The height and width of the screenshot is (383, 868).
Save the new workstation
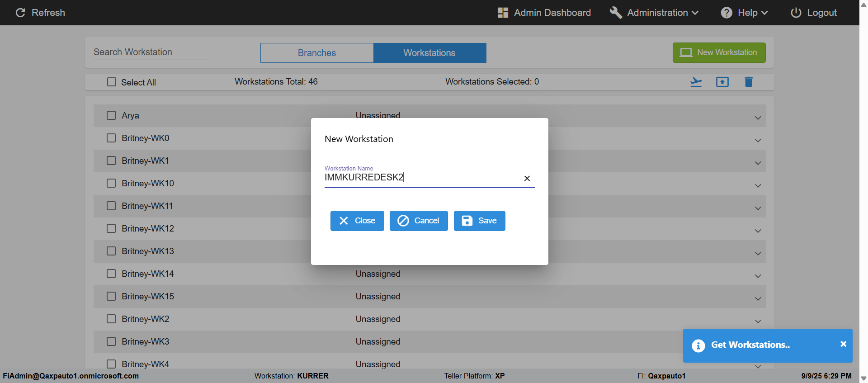coord(479,221)
